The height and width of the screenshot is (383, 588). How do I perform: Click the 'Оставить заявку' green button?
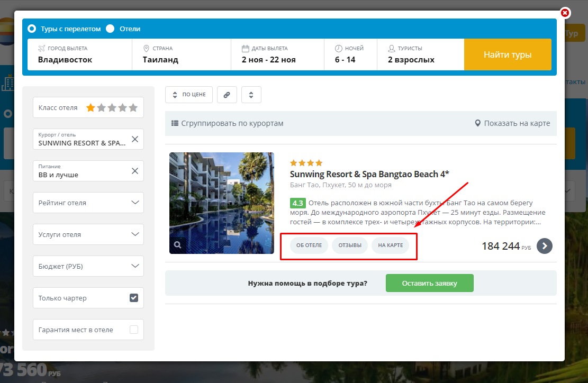pyautogui.click(x=429, y=284)
